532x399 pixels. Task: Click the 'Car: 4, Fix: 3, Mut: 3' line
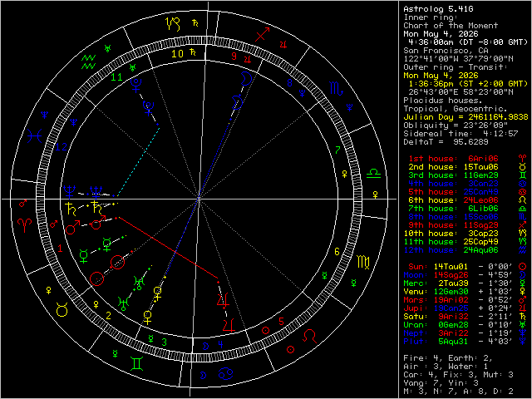tap(458, 375)
